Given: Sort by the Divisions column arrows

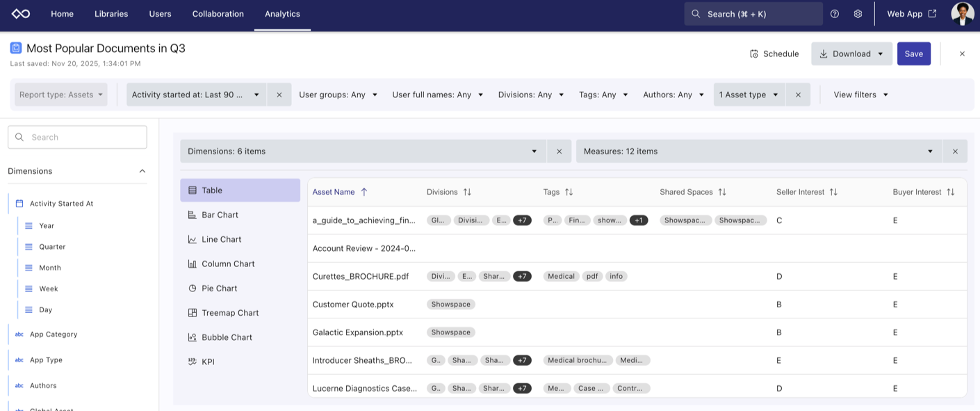Looking at the screenshot, I should pos(467,192).
